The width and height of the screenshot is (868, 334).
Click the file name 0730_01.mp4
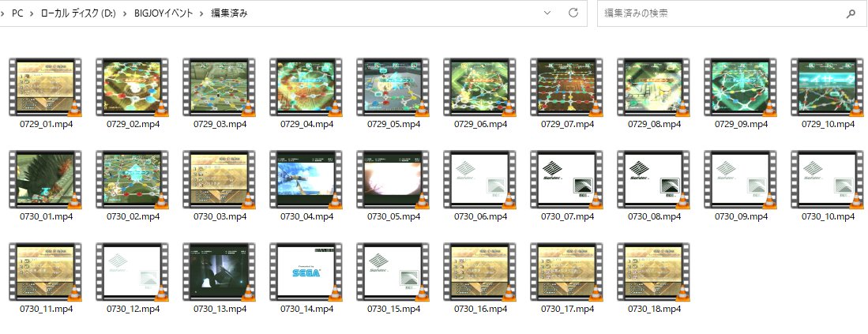(46, 217)
